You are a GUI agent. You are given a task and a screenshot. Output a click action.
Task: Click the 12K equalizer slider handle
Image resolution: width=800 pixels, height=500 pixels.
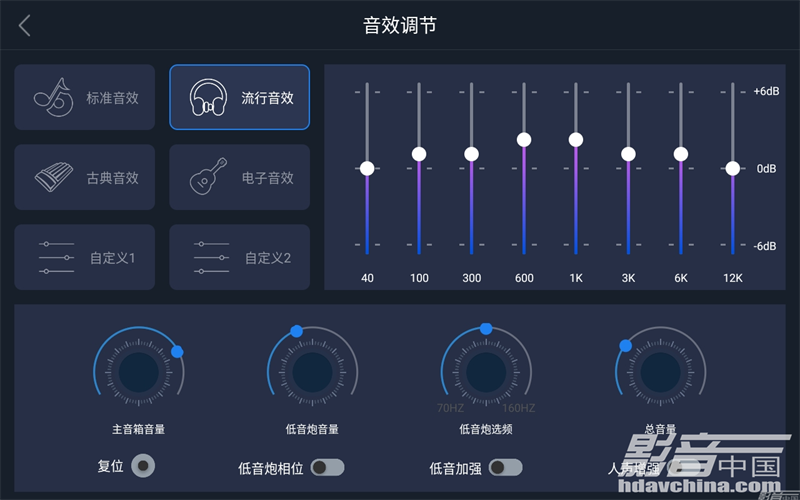(x=733, y=168)
